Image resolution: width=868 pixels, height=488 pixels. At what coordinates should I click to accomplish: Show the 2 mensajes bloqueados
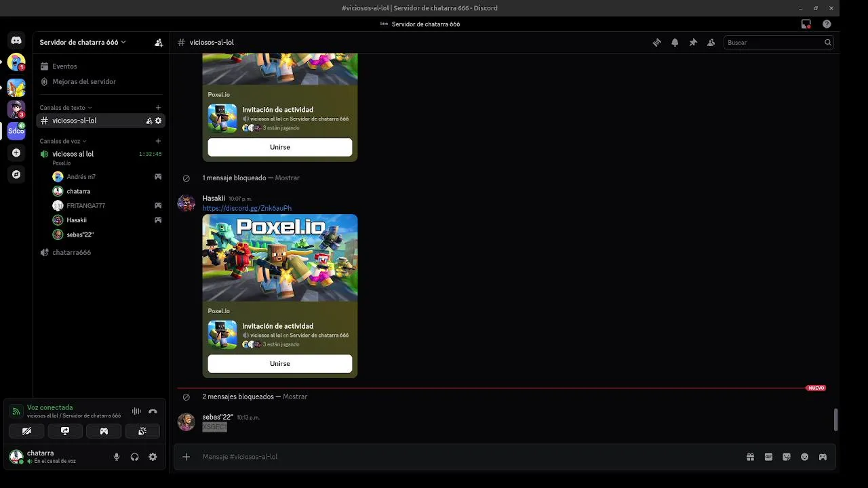tap(295, 396)
